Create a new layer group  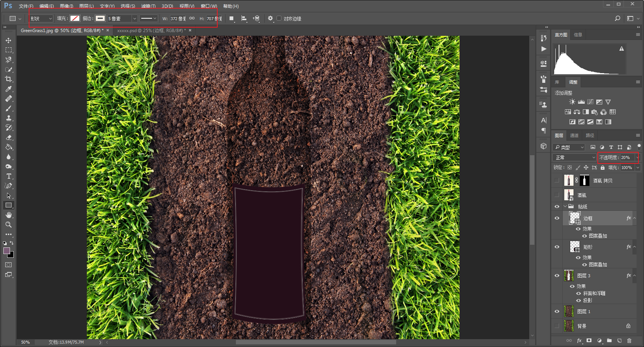(609, 340)
